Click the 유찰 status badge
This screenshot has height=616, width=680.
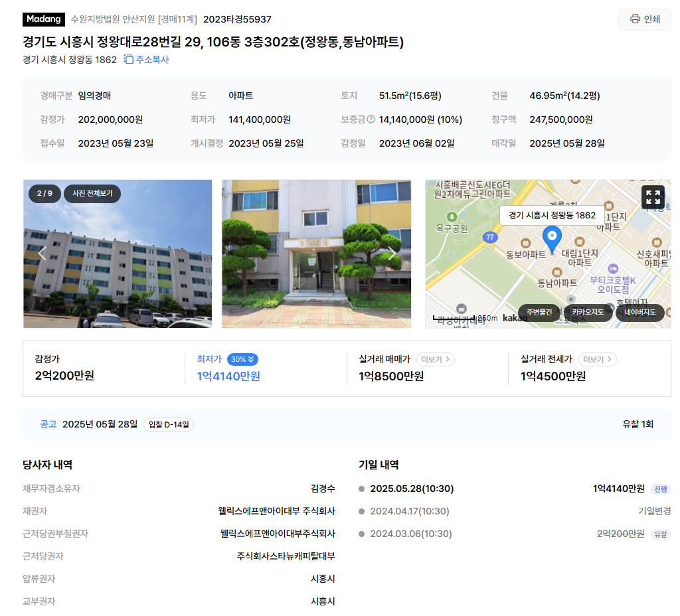(661, 534)
